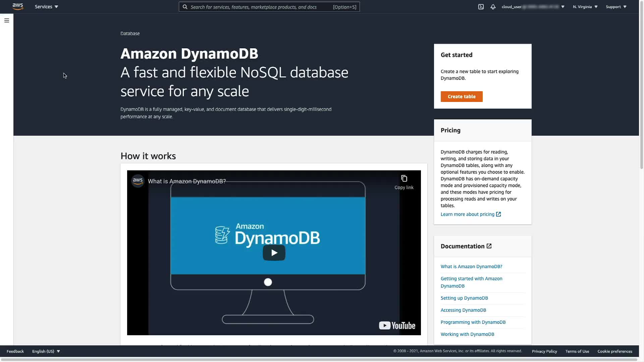The height and width of the screenshot is (362, 644).
Task: Open Setting up DynamoDB documentation link
Action: click(464, 298)
